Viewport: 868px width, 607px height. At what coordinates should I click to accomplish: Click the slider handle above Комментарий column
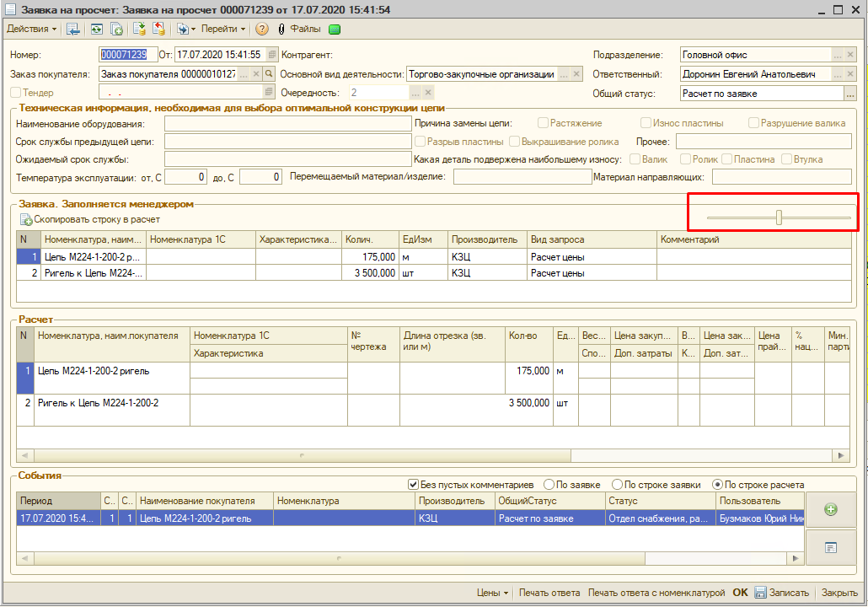click(779, 218)
